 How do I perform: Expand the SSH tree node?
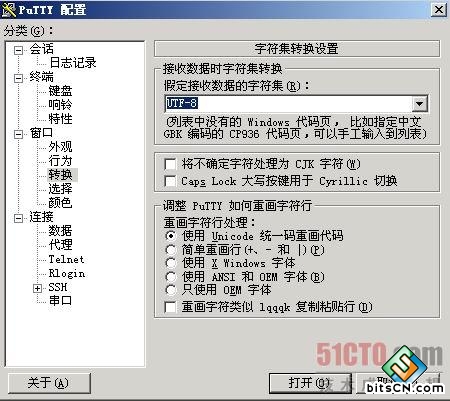37,288
